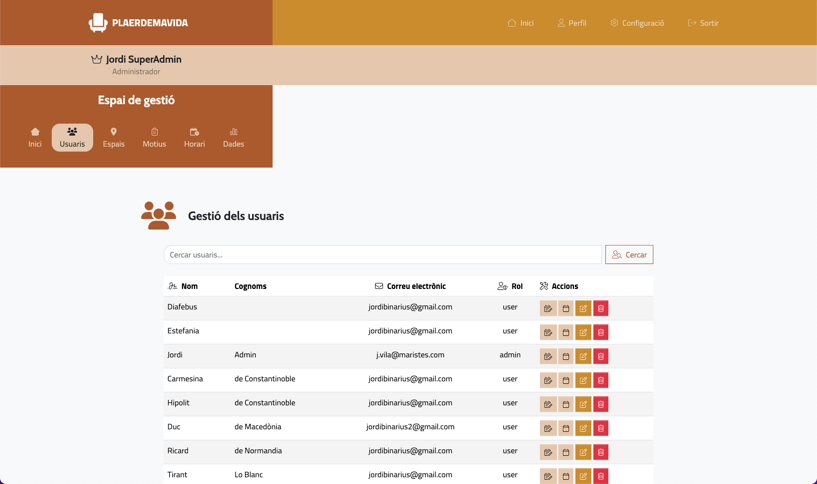Select the Inici tab in Espai de gestió

35,138
